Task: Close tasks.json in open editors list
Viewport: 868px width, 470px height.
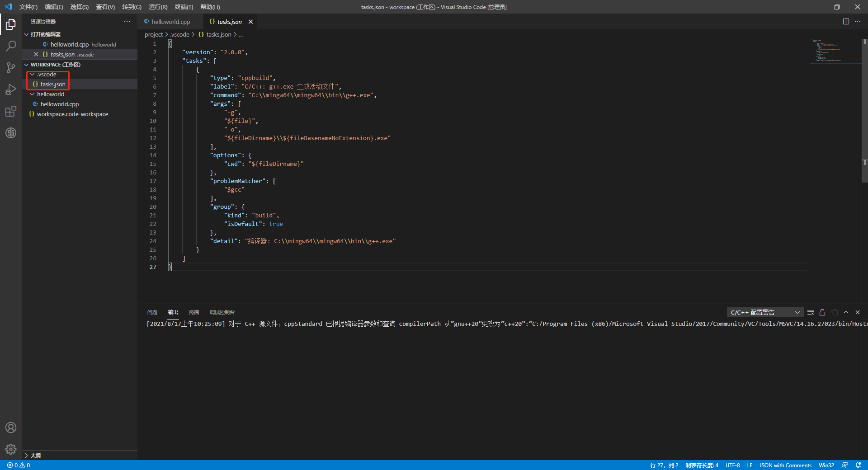Action: 36,54
